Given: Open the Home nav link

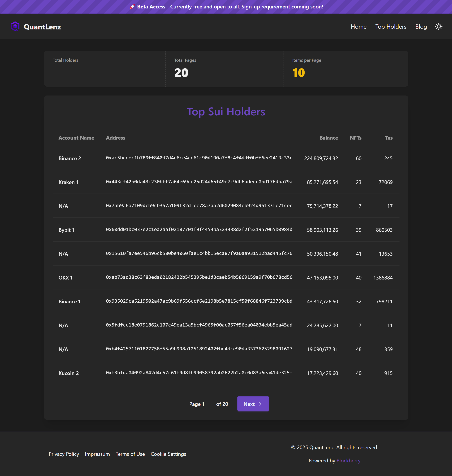Looking at the screenshot, I should click(359, 26).
